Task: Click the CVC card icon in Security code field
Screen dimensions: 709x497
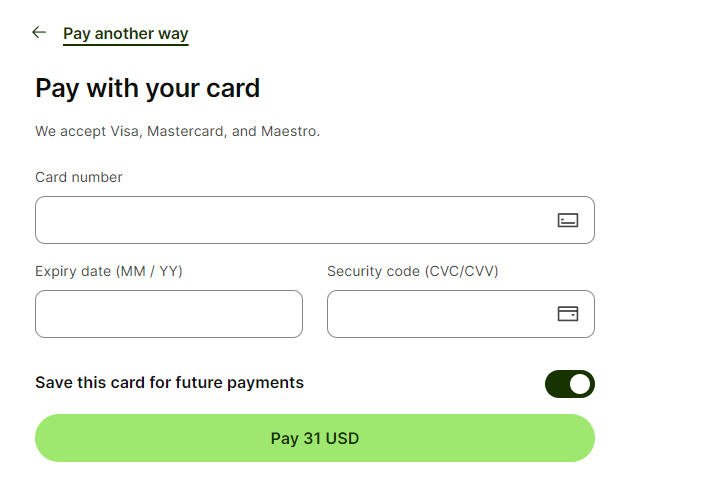Action: (567, 314)
